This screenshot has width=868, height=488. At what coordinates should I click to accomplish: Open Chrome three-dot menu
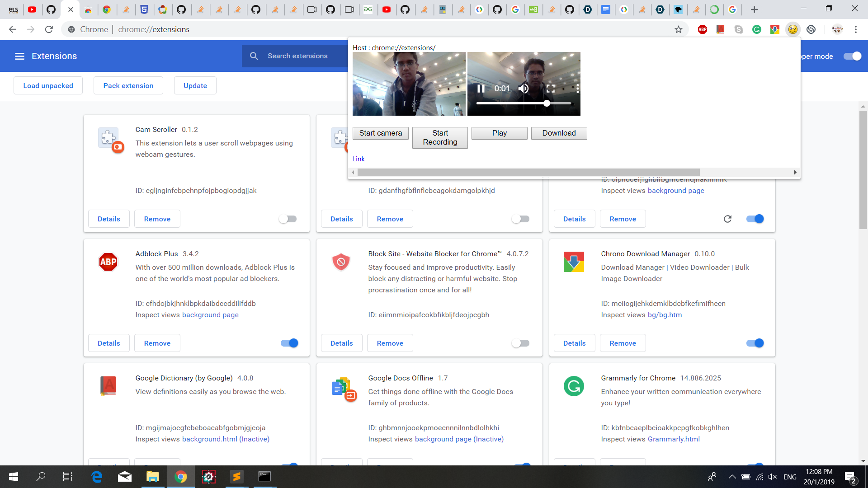click(x=856, y=29)
